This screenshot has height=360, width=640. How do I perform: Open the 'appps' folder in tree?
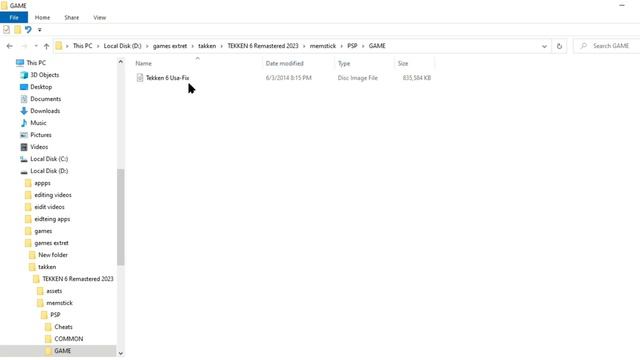(42, 183)
